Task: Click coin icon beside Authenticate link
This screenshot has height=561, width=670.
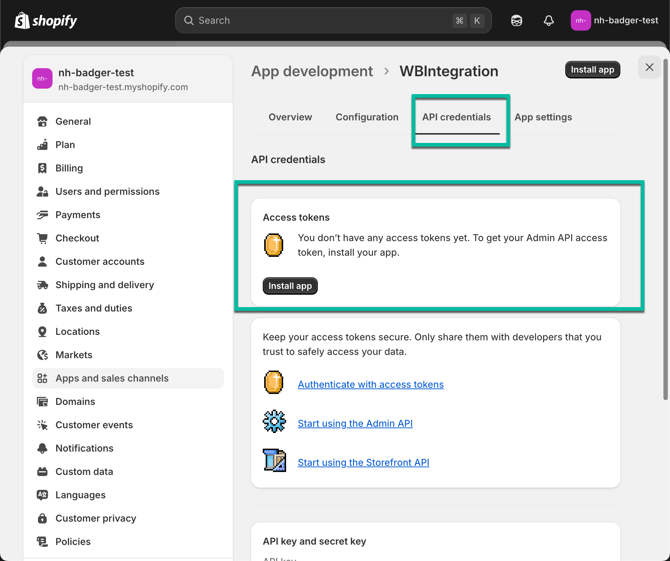Action: coord(273,382)
